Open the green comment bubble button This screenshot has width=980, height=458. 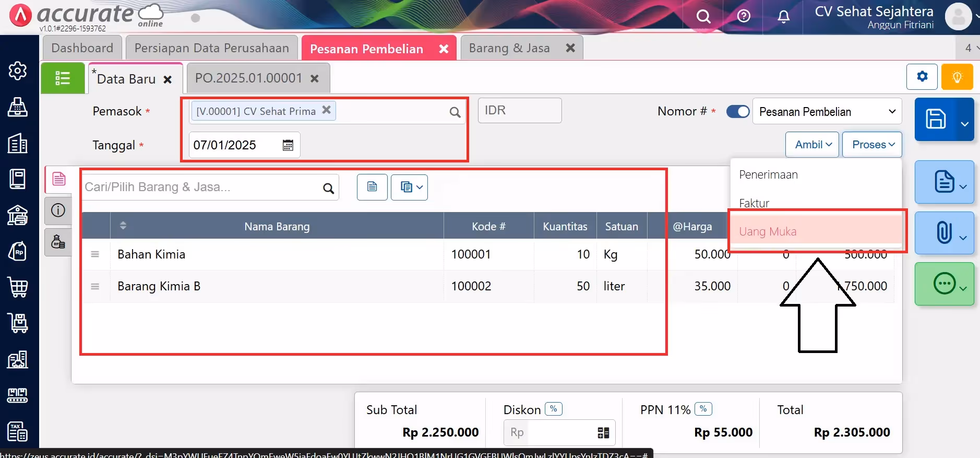[945, 284]
